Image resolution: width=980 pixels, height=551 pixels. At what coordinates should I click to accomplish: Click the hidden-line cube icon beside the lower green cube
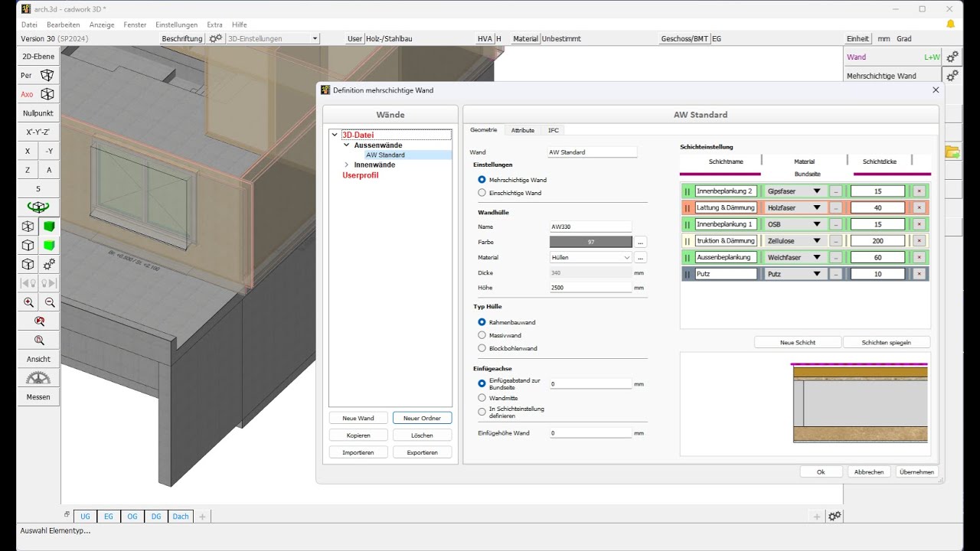click(x=28, y=246)
